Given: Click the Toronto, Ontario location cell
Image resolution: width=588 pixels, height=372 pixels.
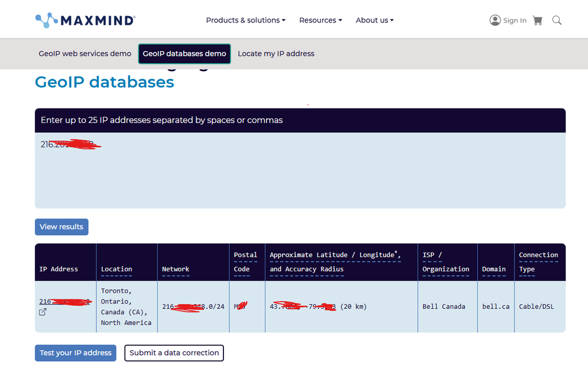Looking at the screenshot, I should tap(126, 306).
